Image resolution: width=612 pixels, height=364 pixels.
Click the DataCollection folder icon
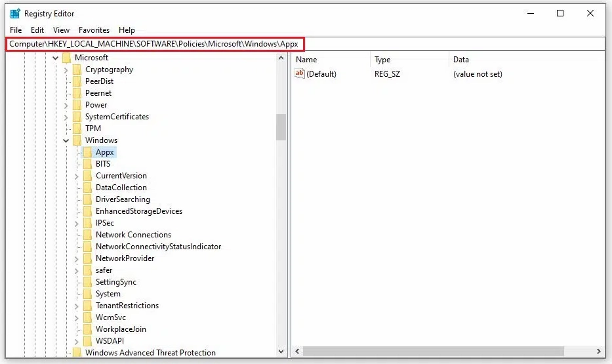point(88,188)
